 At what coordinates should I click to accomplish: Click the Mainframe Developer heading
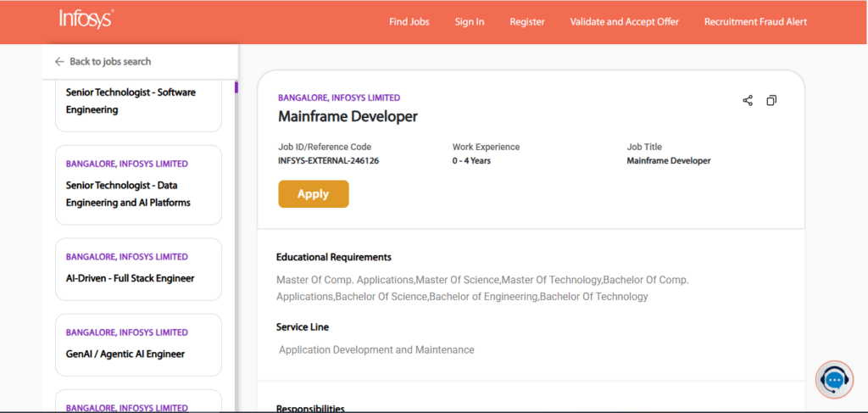[x=348, y=116]
